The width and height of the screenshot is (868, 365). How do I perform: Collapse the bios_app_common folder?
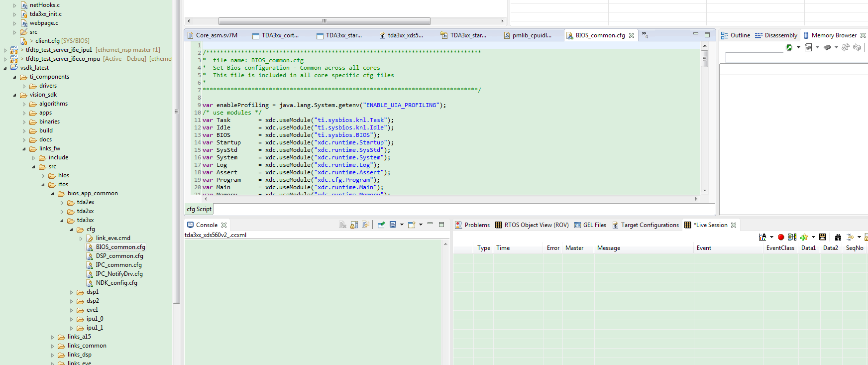pos(53,194)
